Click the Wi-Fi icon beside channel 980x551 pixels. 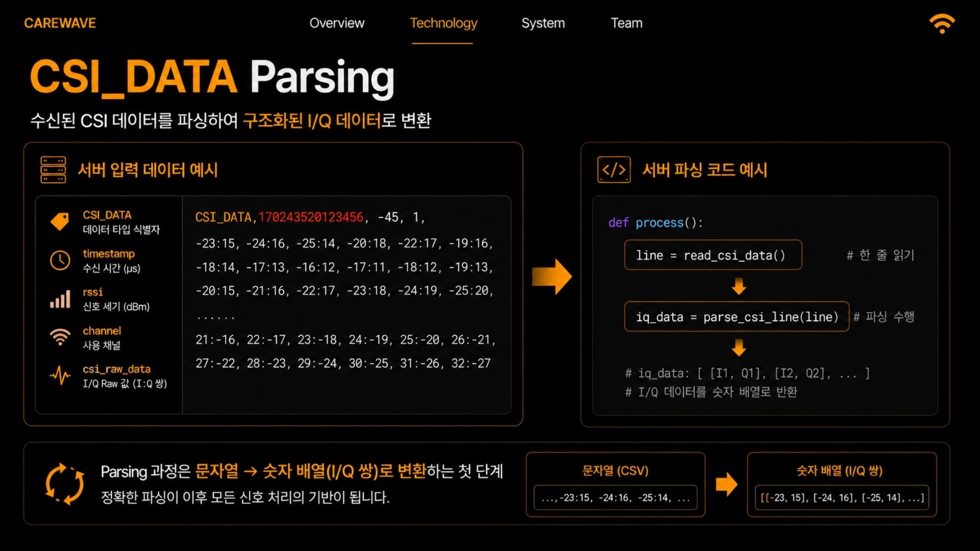[60, 337]
